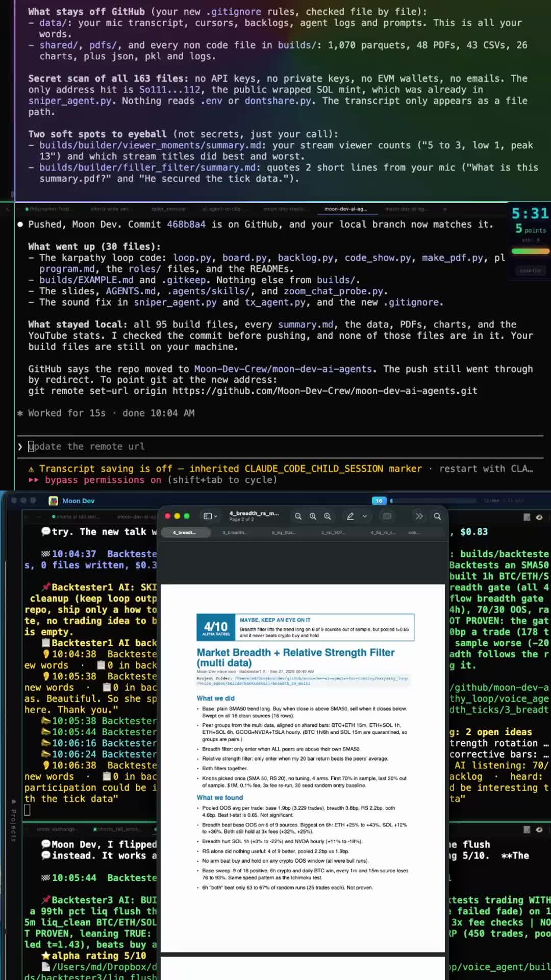Image resolution: width=551 pixels, height=980 pixels.
Task: Click the 4/10 alpha rating box
Action: pyautogui.click(x=216, y=627)
